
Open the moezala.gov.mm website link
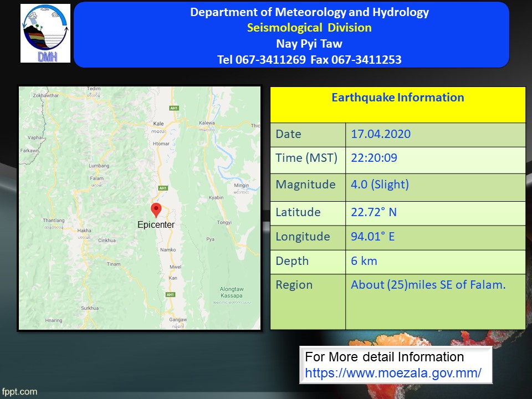pyautogui.click(x=393, y=373)
